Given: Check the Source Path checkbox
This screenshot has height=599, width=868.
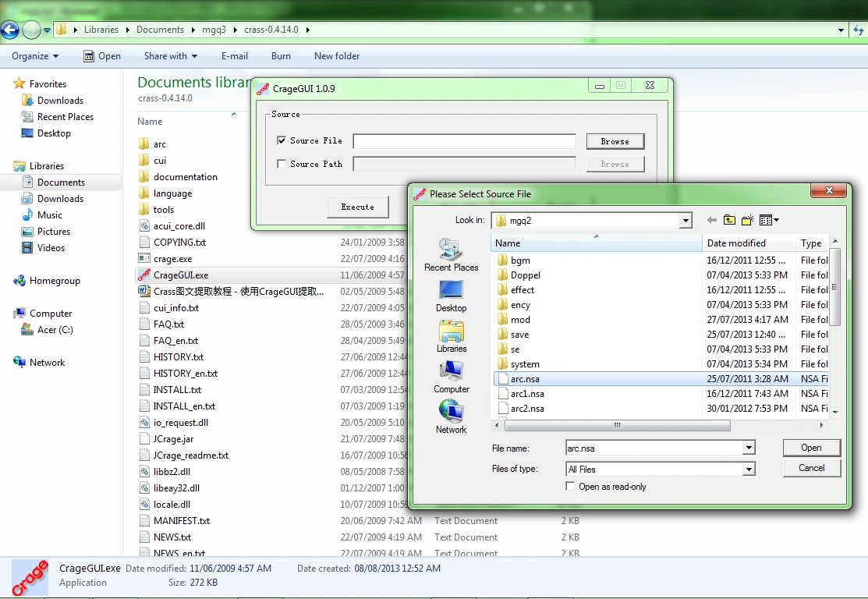Looking at the screenshot, I should tap(282, 164).
